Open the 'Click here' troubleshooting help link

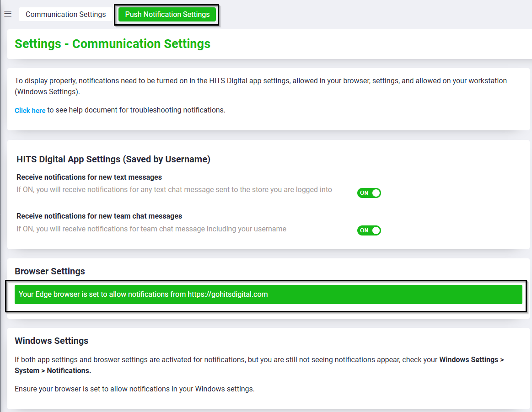30,110
